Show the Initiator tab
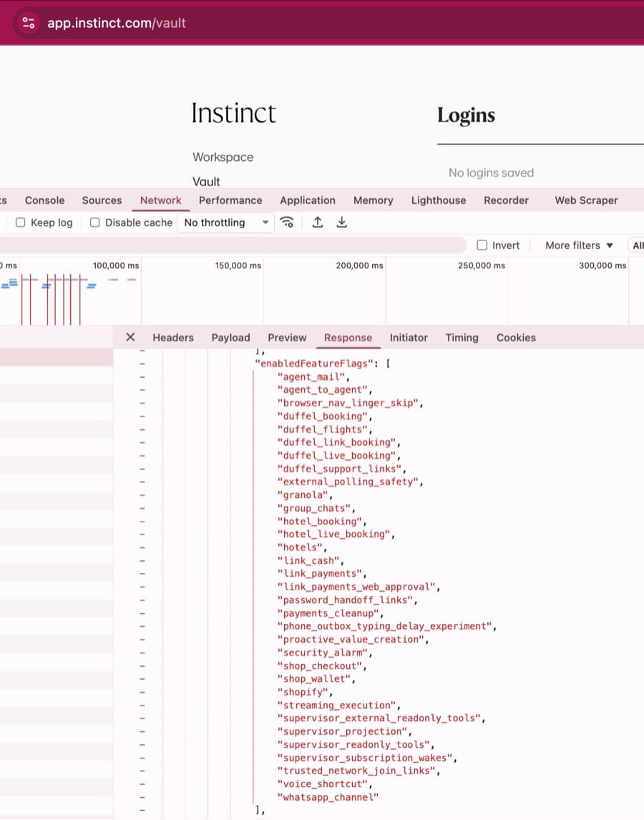The width and height of the screenshot is (644, 820). coord(409,338)
